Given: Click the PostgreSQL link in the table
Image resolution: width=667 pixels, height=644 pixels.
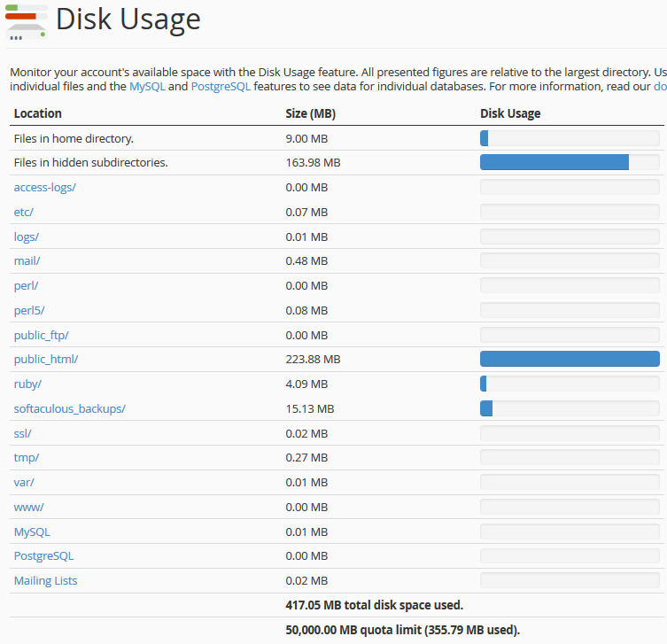Looking at the screenshot, I should 43,556.
